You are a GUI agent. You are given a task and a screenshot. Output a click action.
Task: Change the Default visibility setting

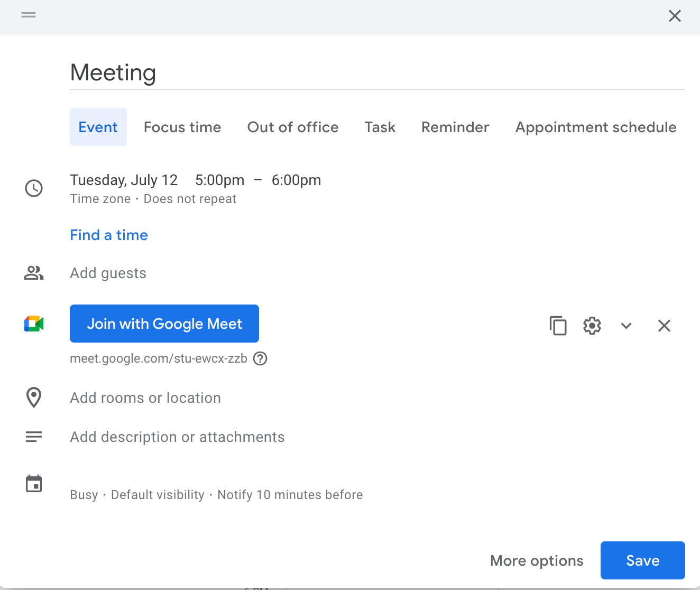click(158, 495)
